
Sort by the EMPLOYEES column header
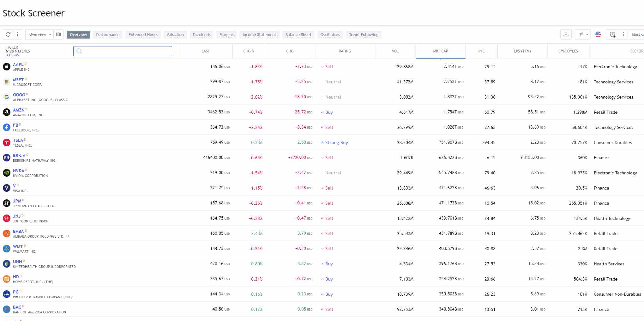click(x=568, y=51)
